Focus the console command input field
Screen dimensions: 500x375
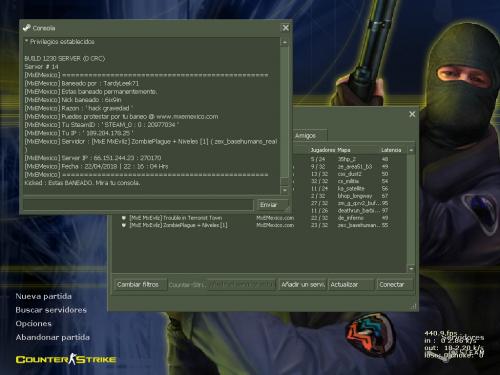pos(138,205)
